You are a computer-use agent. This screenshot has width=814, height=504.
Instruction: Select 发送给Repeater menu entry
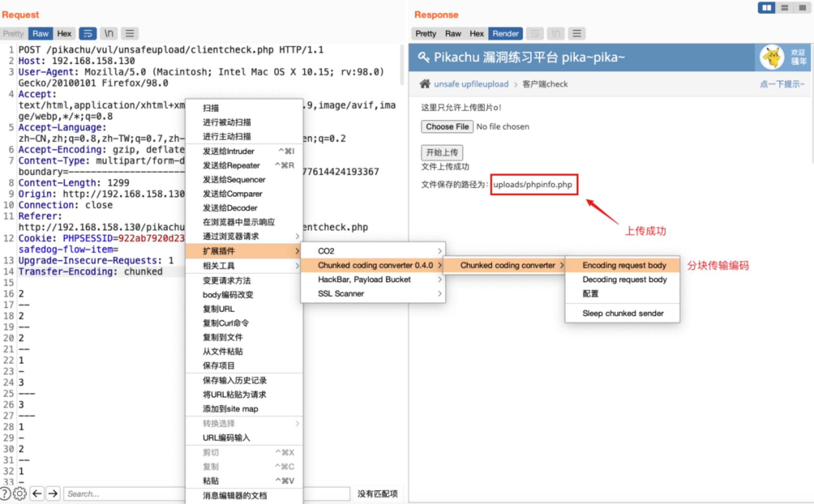click(244, 165)
